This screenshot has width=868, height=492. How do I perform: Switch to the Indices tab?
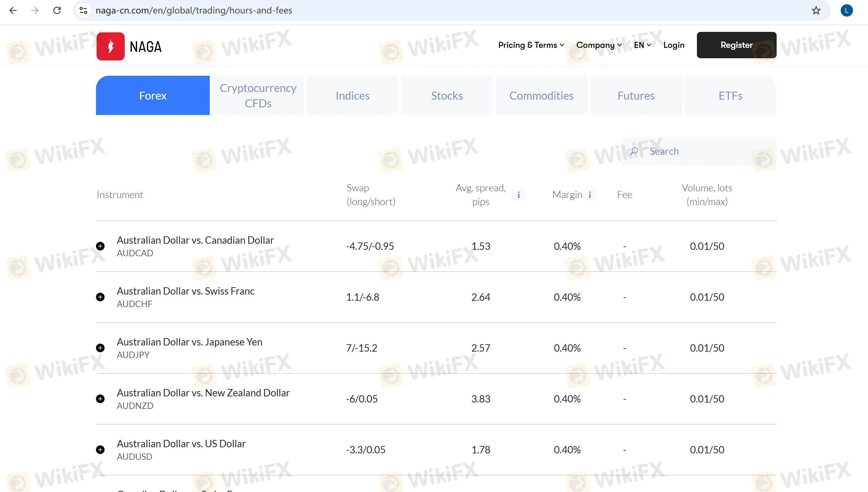coord(352,95)
